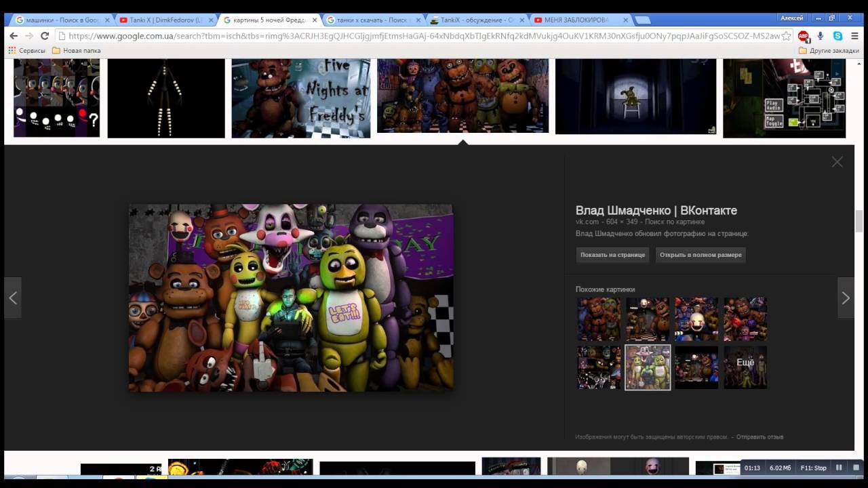Click the Поиск по картинке link

coord(675,222)
